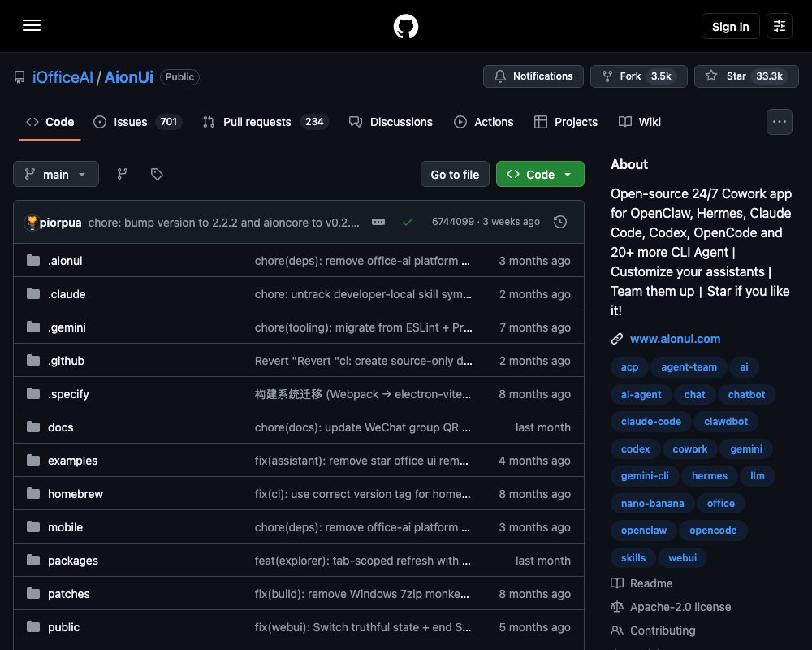Expand the green Code dropdown
Image resolution: width=812 pixels, height=650 pixels.
tap(540, 174)
